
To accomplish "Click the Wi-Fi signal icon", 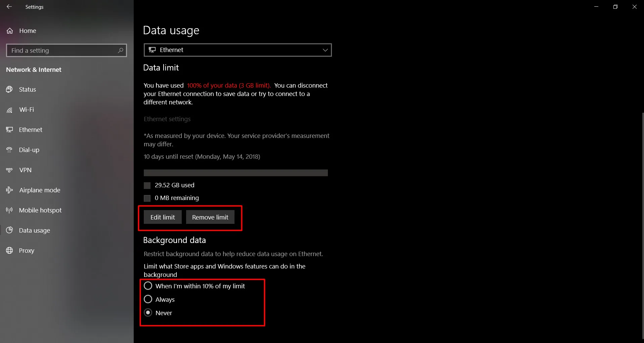I will click(x=9, y=110).
